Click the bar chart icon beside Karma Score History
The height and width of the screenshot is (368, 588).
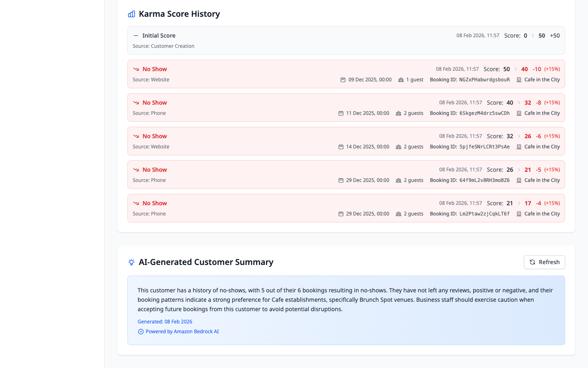coord(131,14)
